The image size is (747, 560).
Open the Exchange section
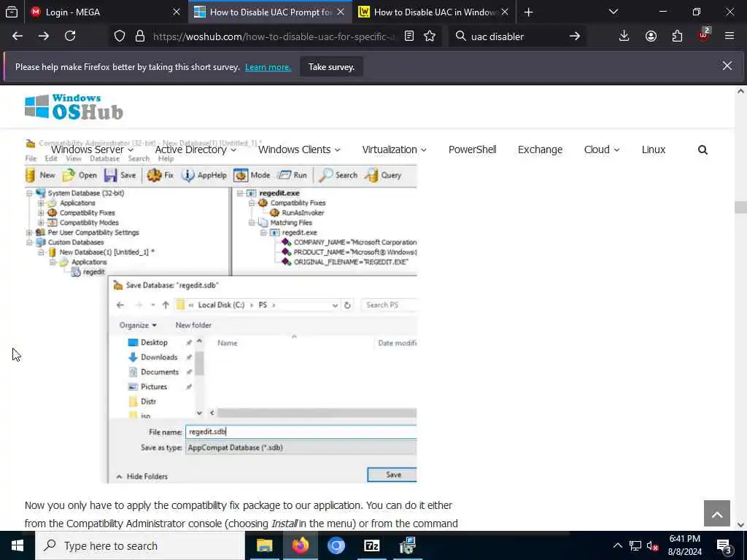pyautogui.click(x=541, y=149)
